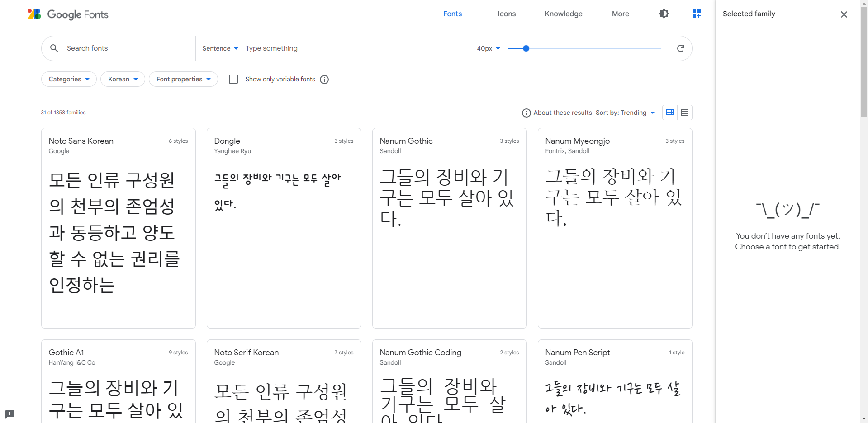Open the Categories dropdown

[x=69, y=79]
